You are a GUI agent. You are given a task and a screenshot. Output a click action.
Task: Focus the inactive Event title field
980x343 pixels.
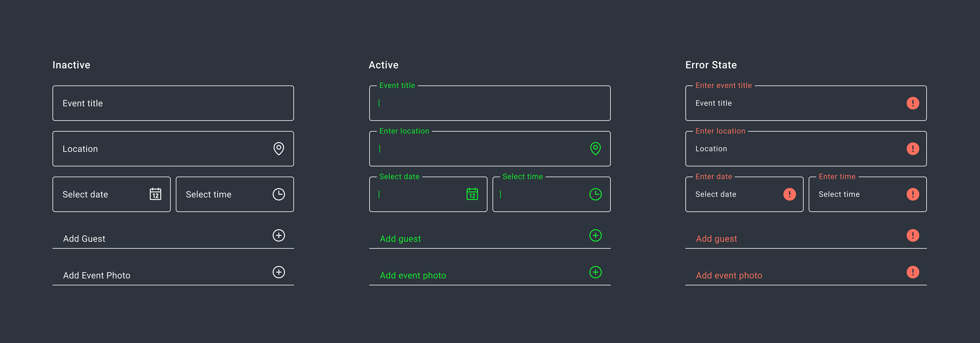(x=173, y=103)
